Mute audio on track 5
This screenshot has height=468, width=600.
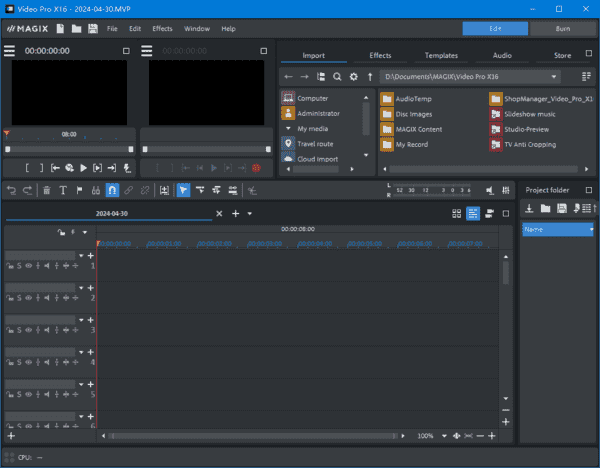coord(47,394)
